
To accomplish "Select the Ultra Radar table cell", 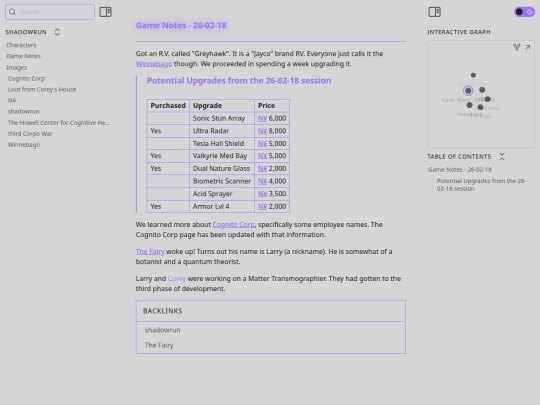I will tap(222, 131).
